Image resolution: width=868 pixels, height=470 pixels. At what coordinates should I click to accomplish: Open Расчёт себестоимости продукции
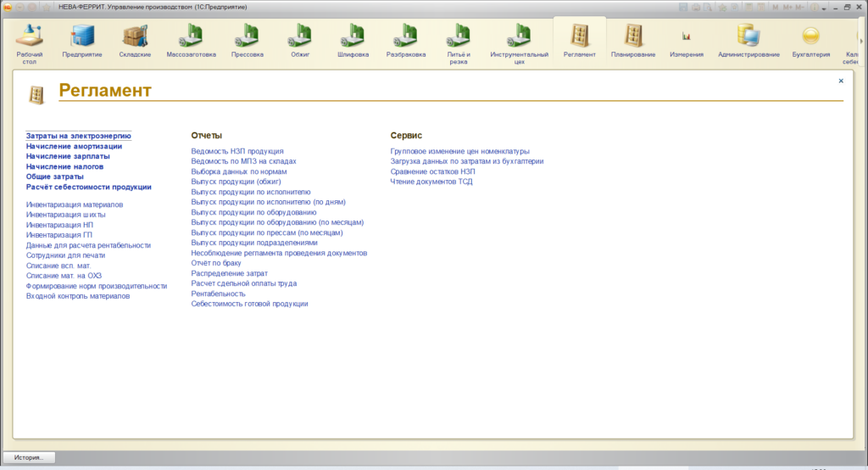(88, 187)
